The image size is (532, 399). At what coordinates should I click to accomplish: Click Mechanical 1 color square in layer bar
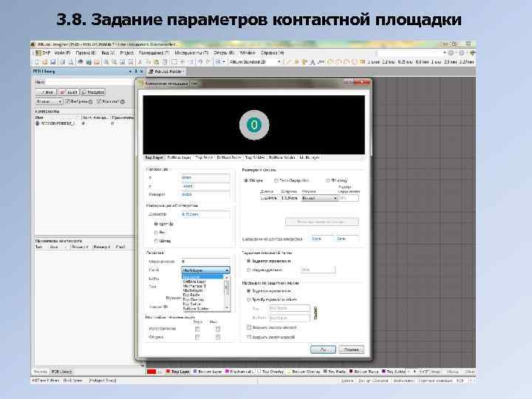coord(228,372)
